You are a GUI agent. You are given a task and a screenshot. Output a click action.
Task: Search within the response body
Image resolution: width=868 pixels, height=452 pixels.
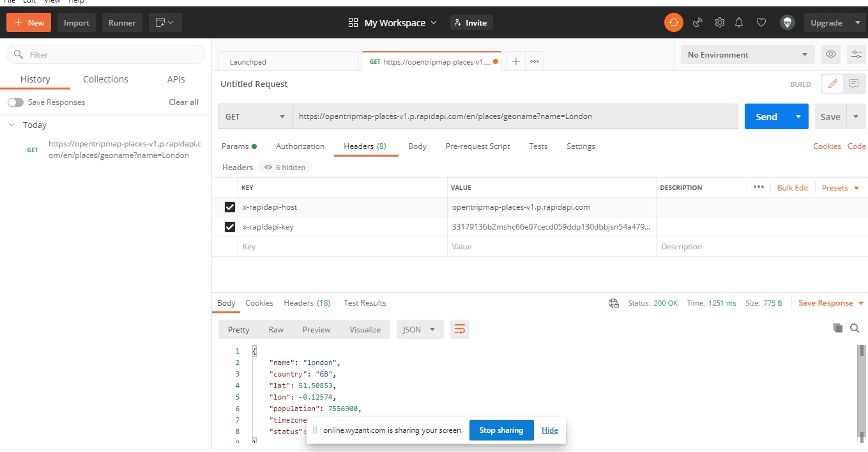[x=855, y=328]
